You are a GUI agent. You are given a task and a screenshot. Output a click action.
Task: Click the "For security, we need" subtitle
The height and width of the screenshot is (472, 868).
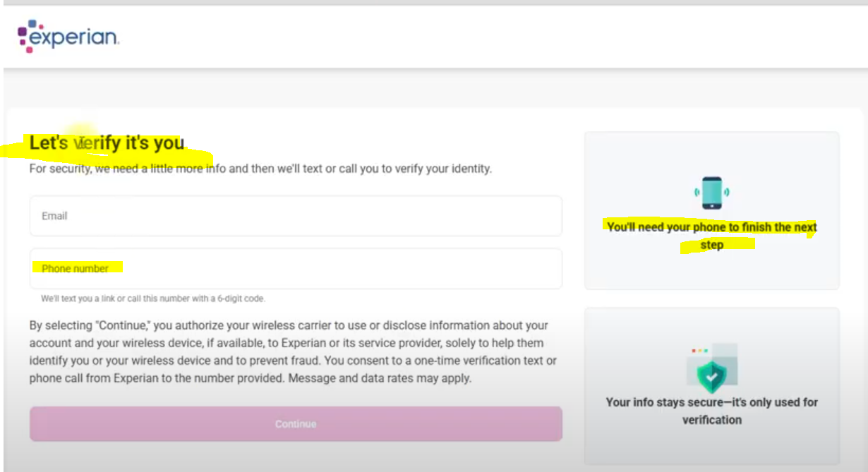pyautogui.click(x=260, y=169)
